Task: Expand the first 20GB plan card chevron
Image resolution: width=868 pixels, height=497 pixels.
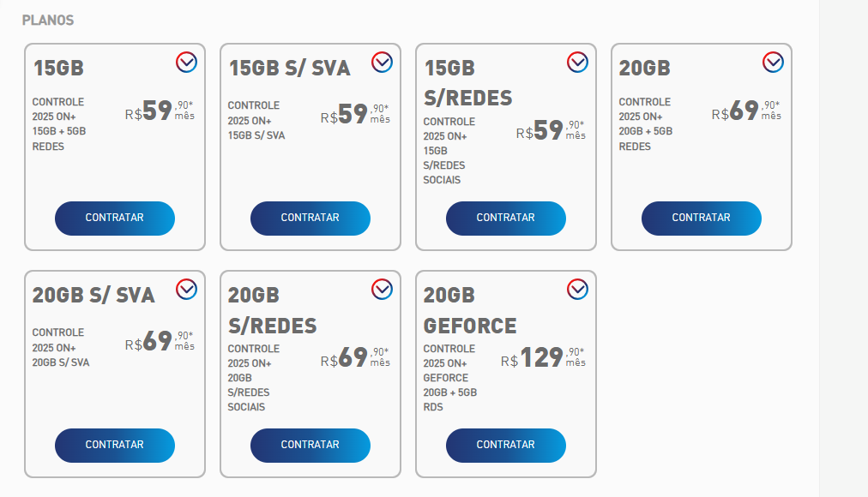Action: coord(773,62)
